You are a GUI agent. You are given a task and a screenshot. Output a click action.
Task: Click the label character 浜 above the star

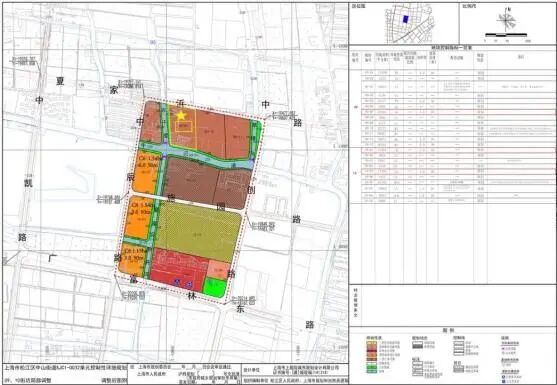point(180,104)
